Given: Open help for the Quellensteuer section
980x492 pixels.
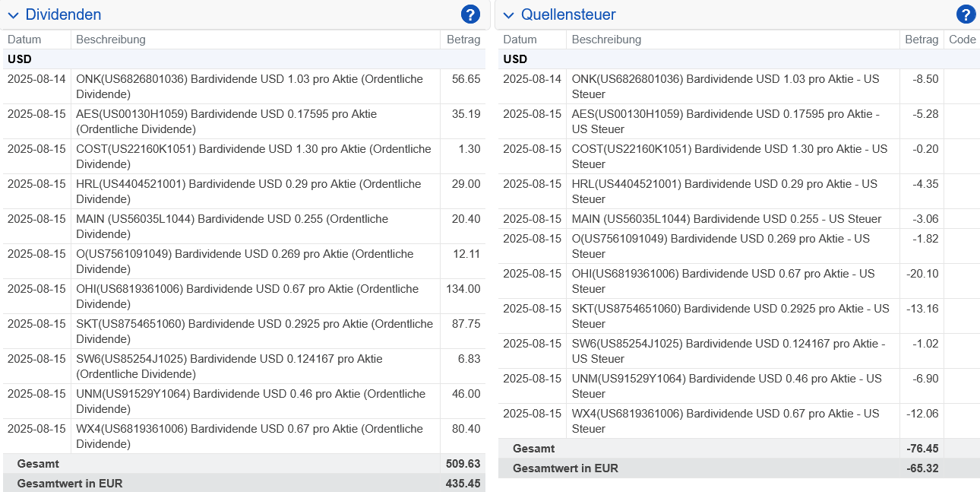Looking at the screenshot, I should (x=966, y=14).
